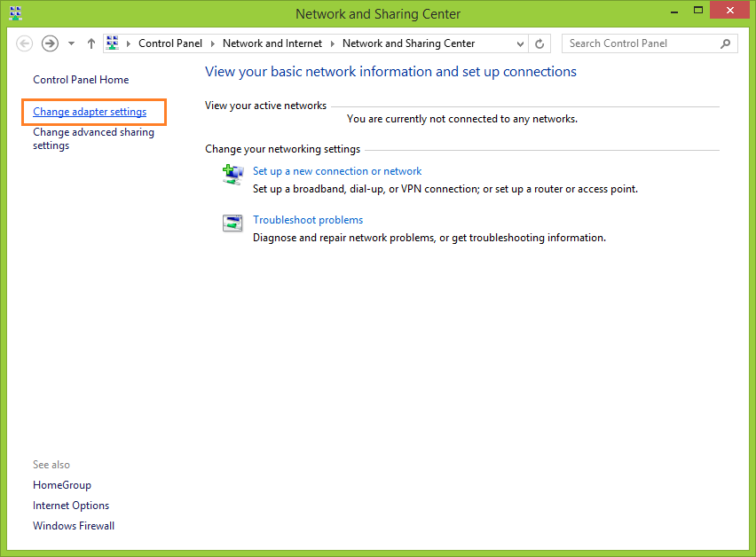Select Control Panel in the breadcrumb
Screen dimensions: 756x557
(x=170, y=43)
